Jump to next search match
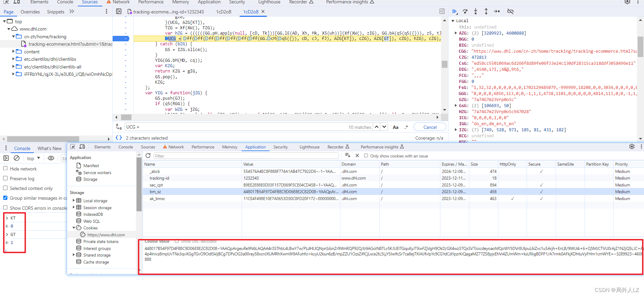Image resolution: width=644 pixels, height=296 pixels. (x=384, y=127)
